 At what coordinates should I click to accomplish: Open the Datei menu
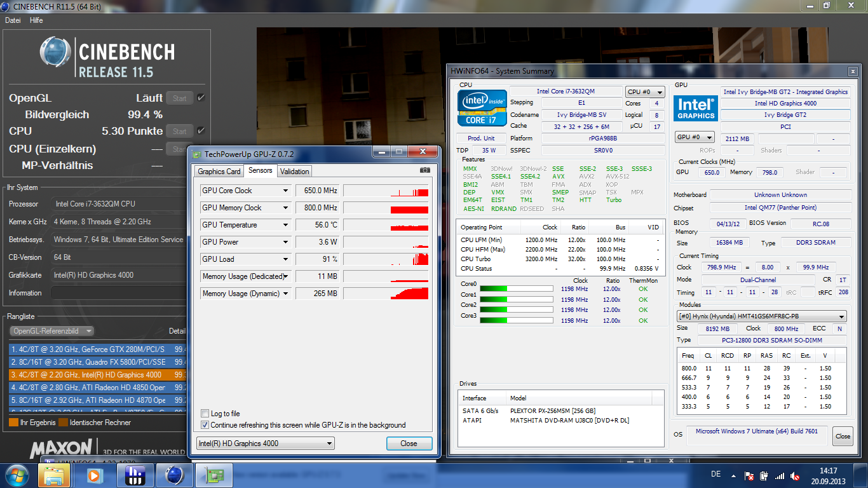(x=13, y=20)
